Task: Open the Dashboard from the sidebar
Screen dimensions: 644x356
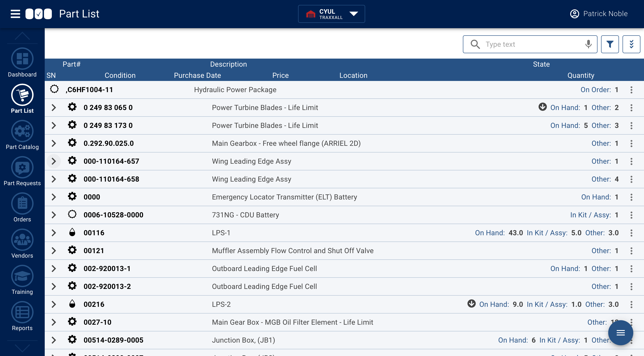Action: [22, 62]
